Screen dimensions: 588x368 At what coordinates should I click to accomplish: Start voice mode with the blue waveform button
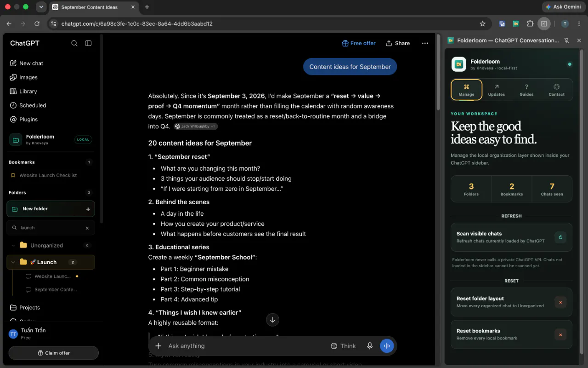(x=387, y=346)
